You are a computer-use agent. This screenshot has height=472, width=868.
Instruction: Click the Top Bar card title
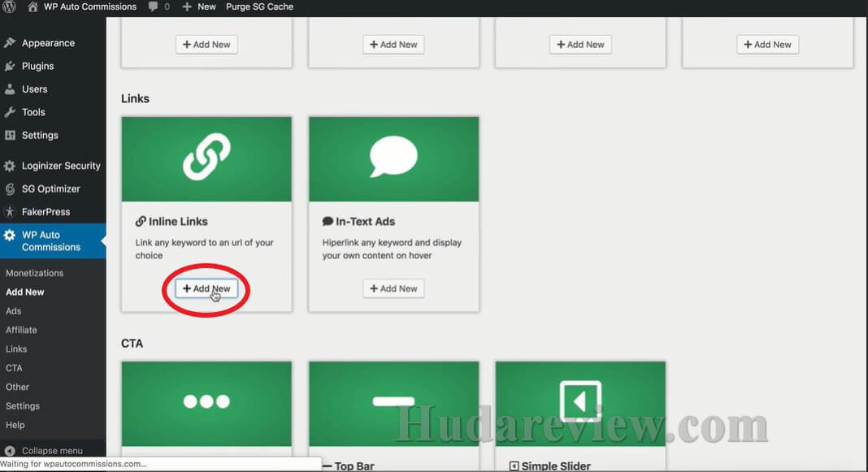point(354,466)
